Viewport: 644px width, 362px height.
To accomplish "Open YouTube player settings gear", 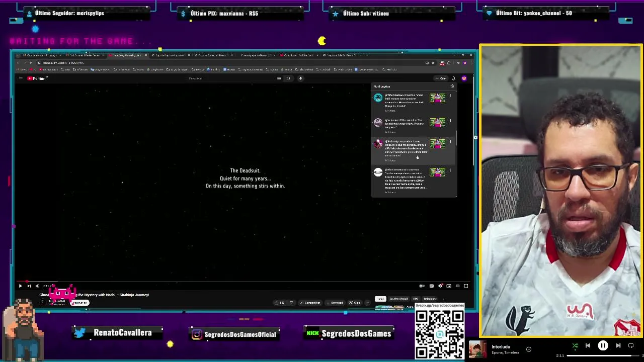I will tap(440, 286).
